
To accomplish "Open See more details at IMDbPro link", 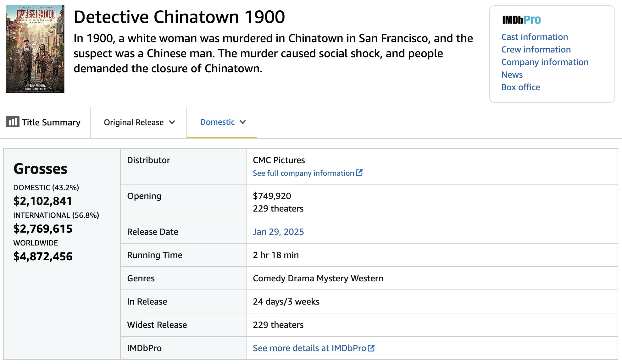I will pos(309,348).
